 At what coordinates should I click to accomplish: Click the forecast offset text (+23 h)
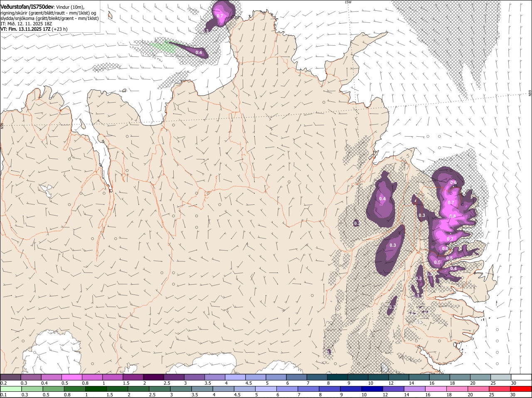click(59, 29)
